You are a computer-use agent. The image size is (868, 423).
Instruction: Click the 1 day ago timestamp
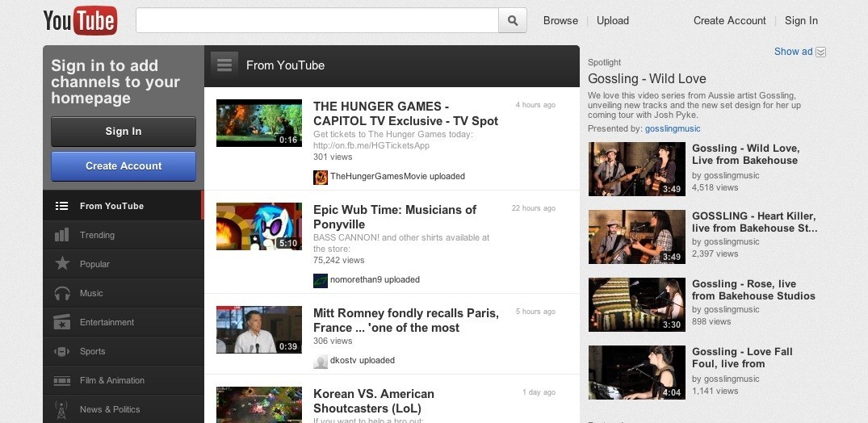(x=539, y=392)
